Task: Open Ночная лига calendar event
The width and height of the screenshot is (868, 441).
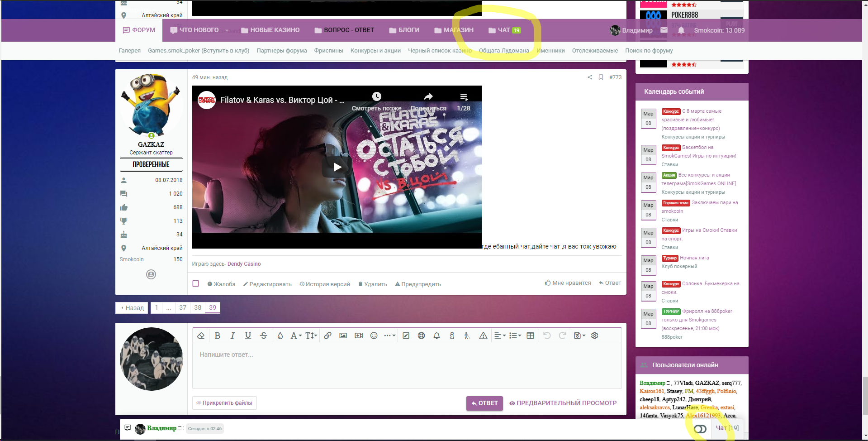Action: (x=694, y=258)
